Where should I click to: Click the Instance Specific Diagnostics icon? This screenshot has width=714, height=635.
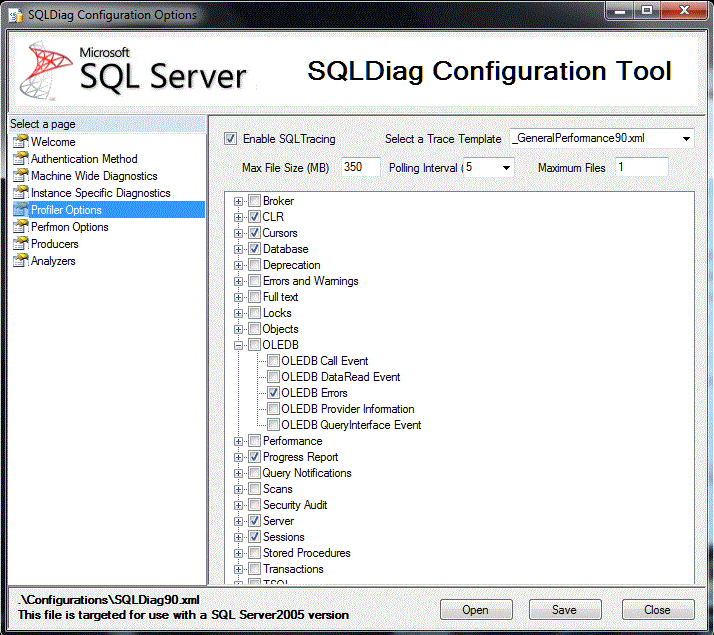(20, 193)
